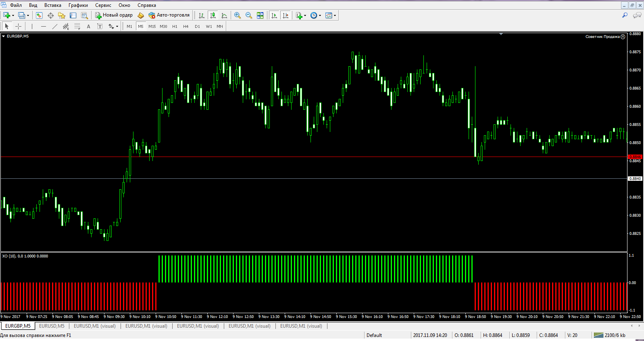Screen dimensions: 644x341
Task: Open the new chart dropdown arrow
Action: coord(13,16)
